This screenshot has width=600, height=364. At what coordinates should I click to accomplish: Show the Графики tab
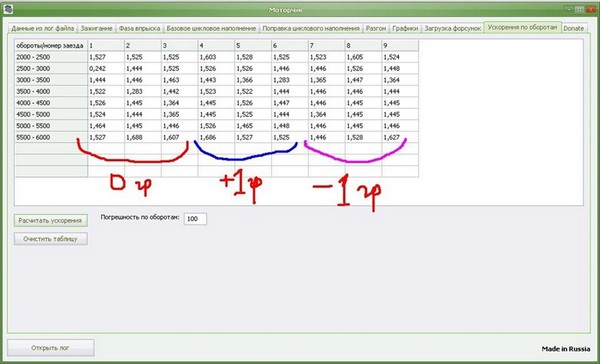point(405,29)
